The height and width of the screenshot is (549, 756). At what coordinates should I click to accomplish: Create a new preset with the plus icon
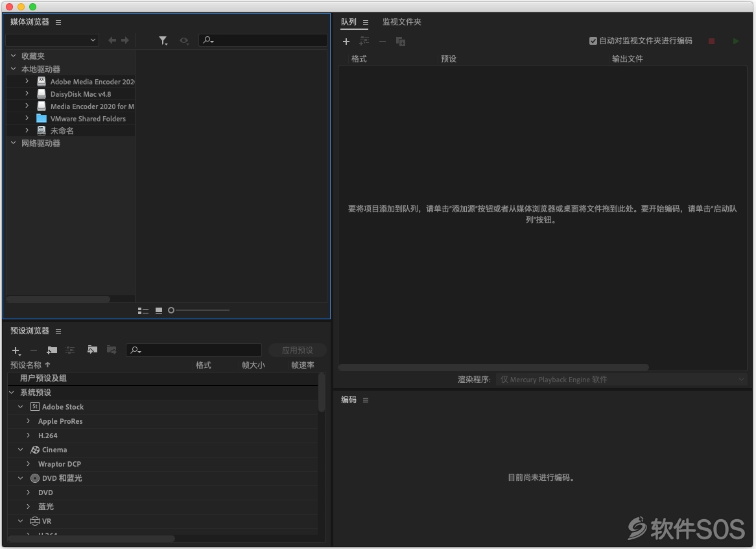click(16, 350)
